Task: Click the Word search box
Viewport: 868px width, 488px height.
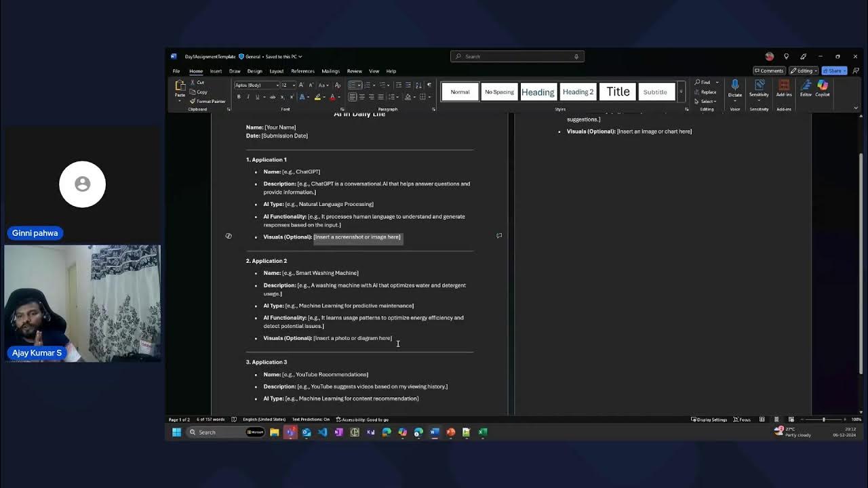Action: 517,56
